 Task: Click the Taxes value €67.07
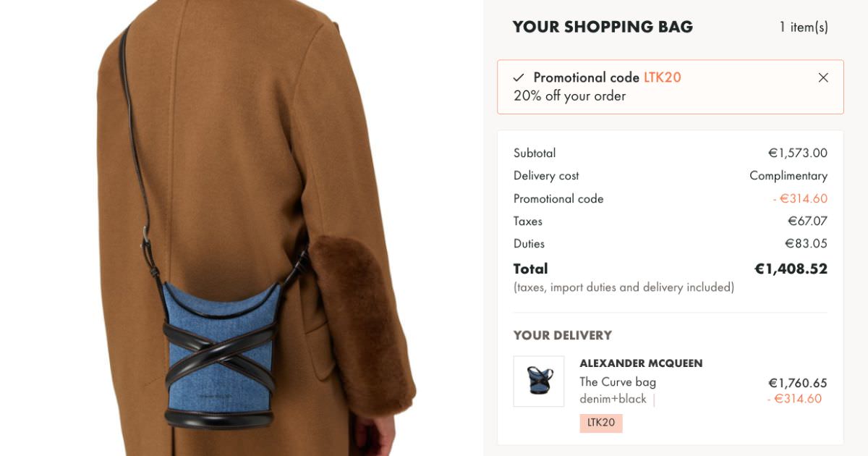coord(808,221)
